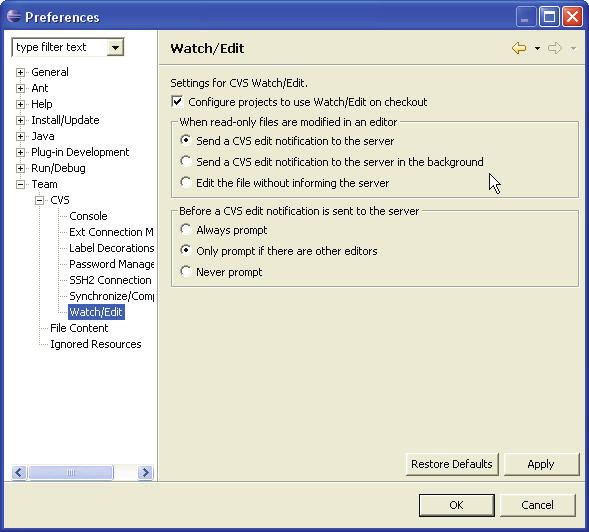The height and width of the screenshot is (532, 589).
Task: Click the Eclipse icon in title bar
Action: (x=14, y=16)
